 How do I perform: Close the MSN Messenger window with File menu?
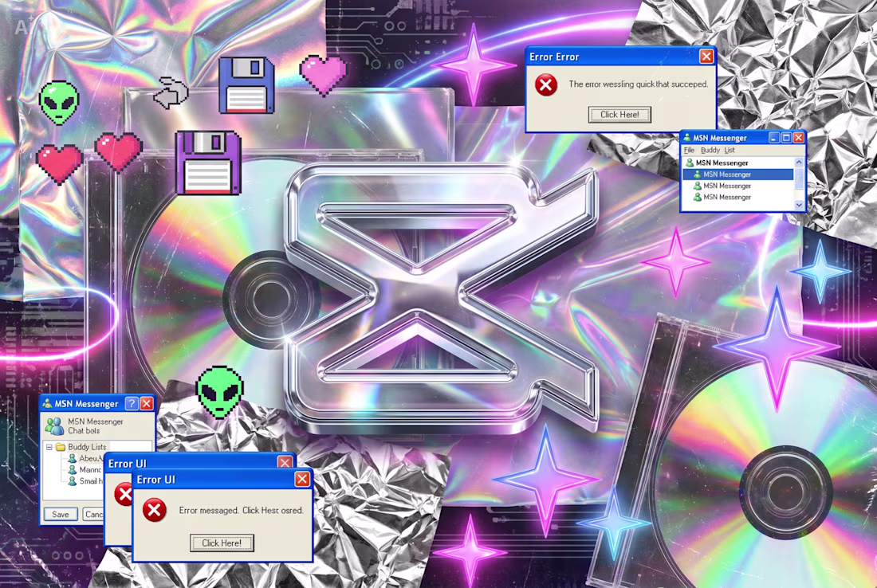(799, 138)
